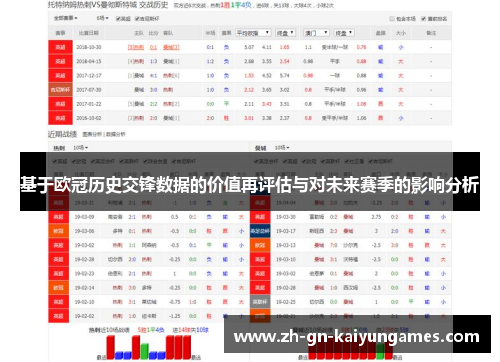Click the 大小 column header in head-to-head table
Viewport: 500px width, 362px height.
click(x=401, y=33)
